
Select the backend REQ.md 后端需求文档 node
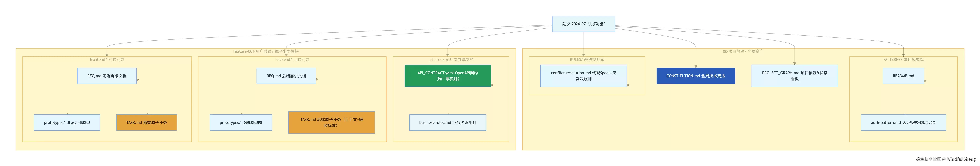tap(286, 76)
